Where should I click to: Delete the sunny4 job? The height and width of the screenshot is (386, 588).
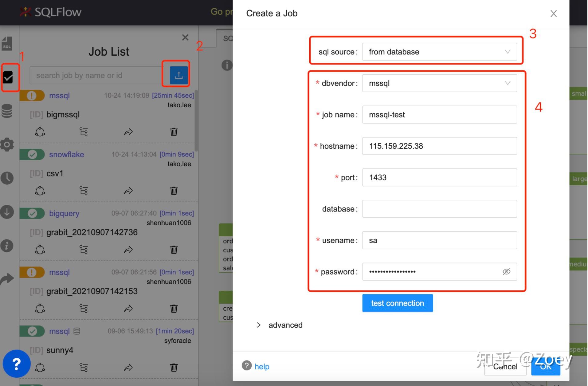(x=174, y=367)
